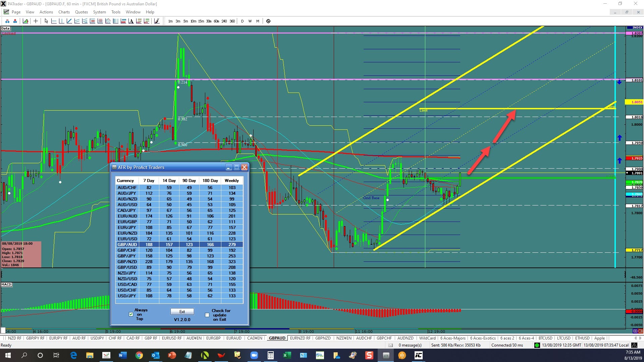Screen dimensions: 644x362
Task: Click the warning triangle status bar icon
Action: pos(634,345)
